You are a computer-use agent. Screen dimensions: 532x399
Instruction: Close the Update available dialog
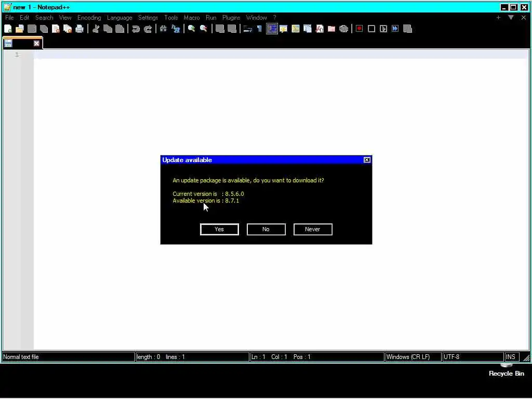[x=367, y=160]
